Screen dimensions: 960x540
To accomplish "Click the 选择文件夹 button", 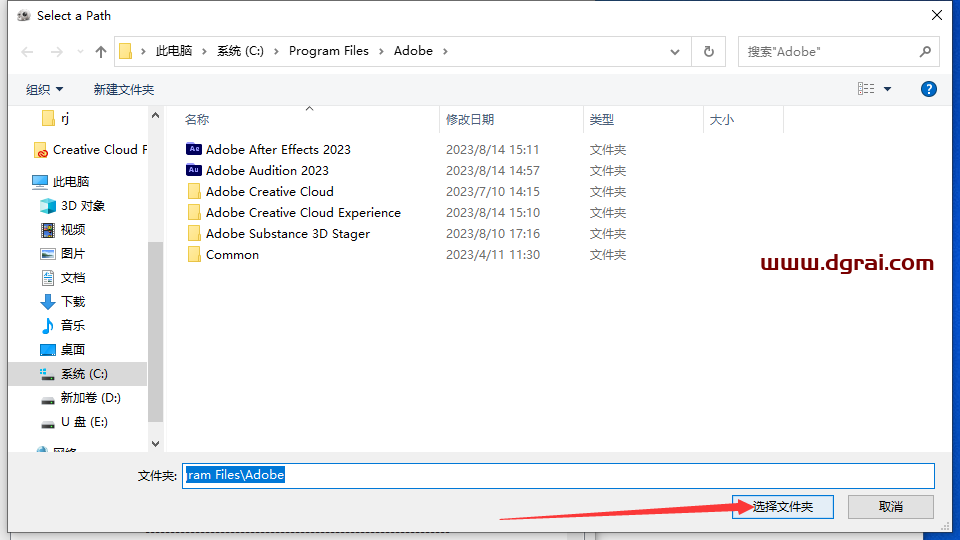I will pos(782,507).
